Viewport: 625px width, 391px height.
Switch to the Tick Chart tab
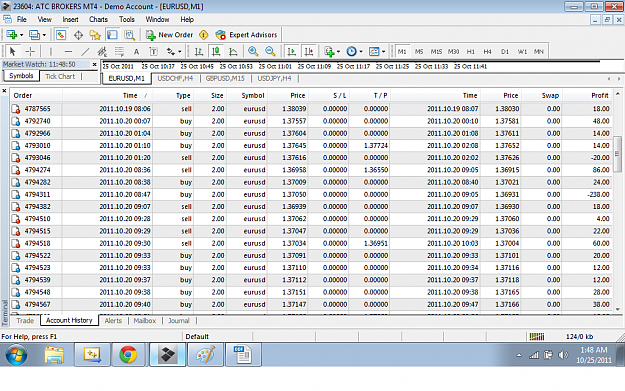(x=60, y=77)
